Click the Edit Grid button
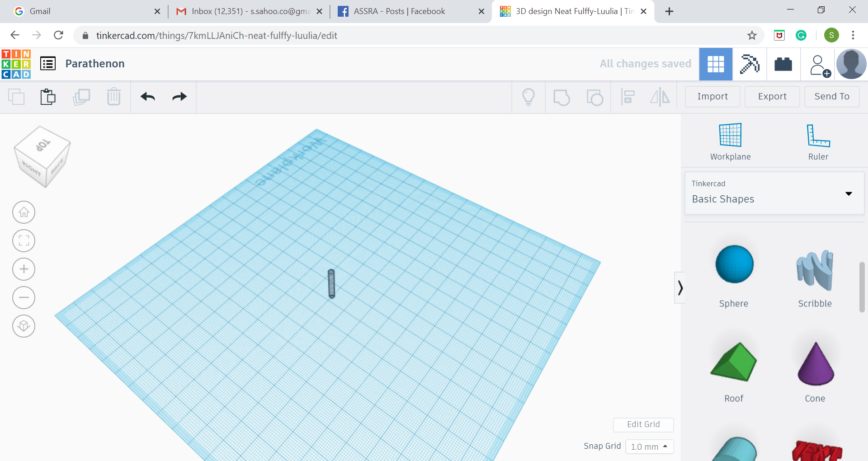 pos(643,424)
